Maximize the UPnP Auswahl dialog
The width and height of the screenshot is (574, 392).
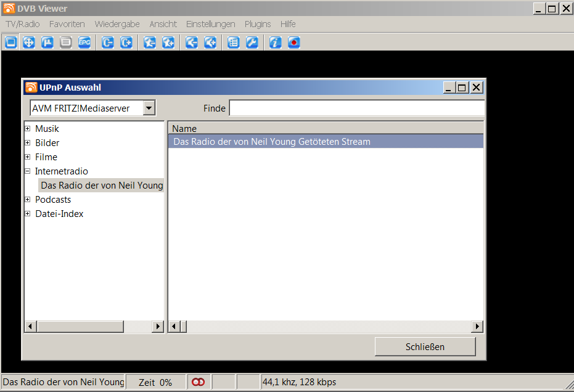462,88
